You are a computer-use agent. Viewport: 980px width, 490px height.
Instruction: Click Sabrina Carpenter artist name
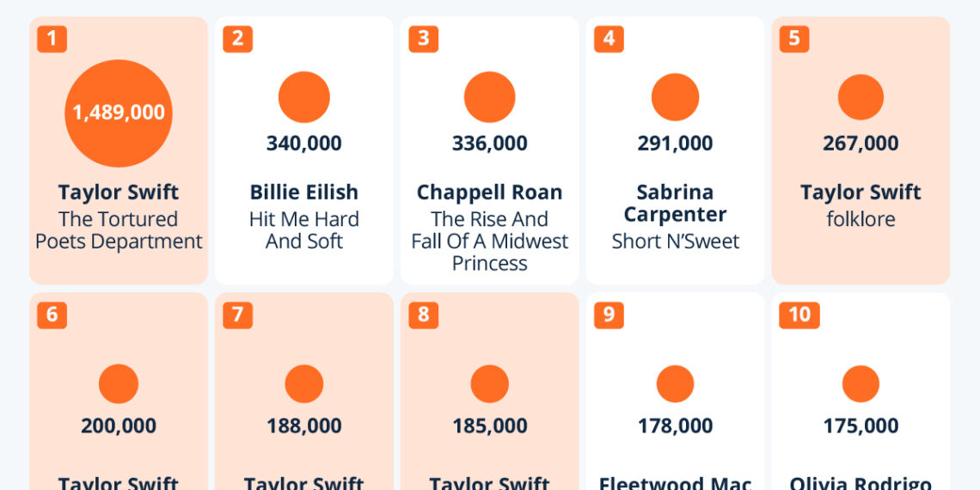[x=675, y=204]
